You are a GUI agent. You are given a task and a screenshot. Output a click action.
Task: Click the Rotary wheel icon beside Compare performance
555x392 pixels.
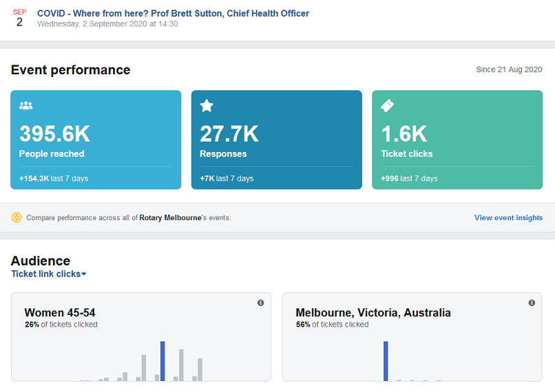(x=17, y=217)
